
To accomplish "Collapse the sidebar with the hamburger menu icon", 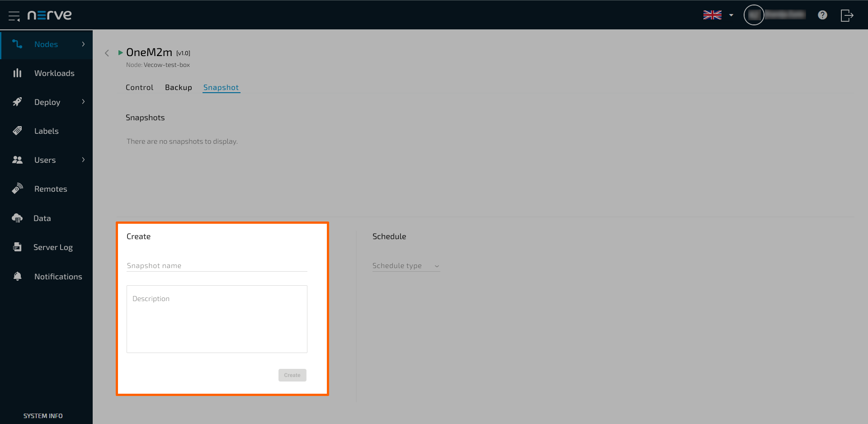I will pos(14,16).
